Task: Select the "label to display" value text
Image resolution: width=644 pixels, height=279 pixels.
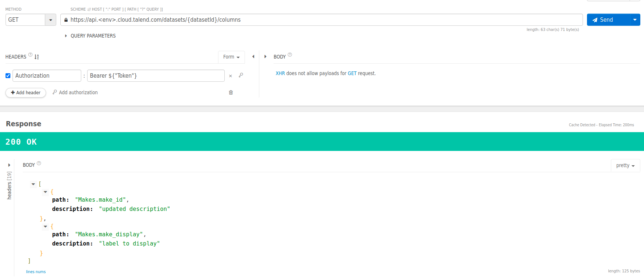Action: tap(129, 244)
